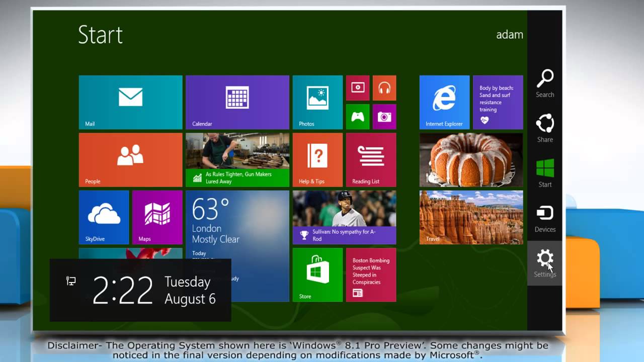Open News tile about Boston Bombing suspect
This screenshot has width=644, height=362.
pos(371,275)
